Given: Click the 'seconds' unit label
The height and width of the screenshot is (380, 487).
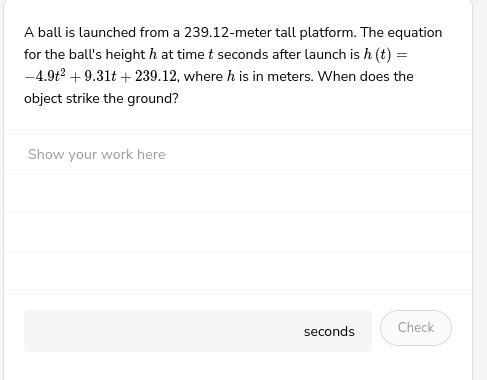Looking at the screenshot, I should coord(329,331).
